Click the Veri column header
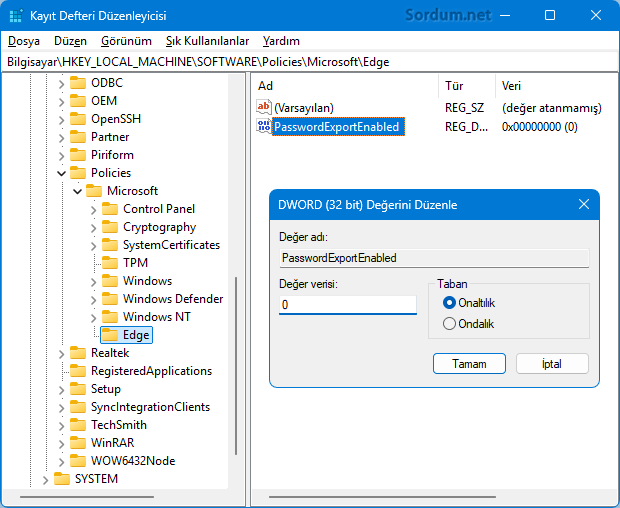The height and width of the screenshot is (508, 620). click(x=557, y=86)
